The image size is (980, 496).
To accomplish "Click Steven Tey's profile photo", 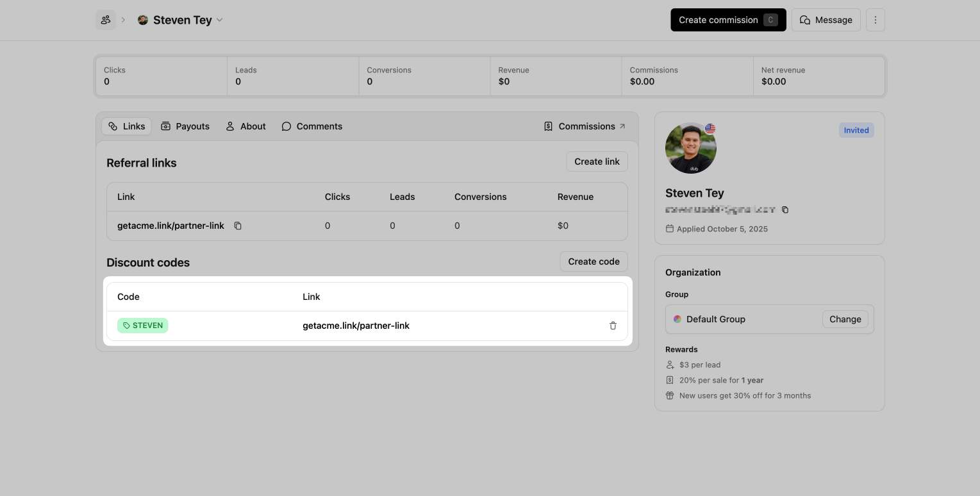I will coord(690,148).
